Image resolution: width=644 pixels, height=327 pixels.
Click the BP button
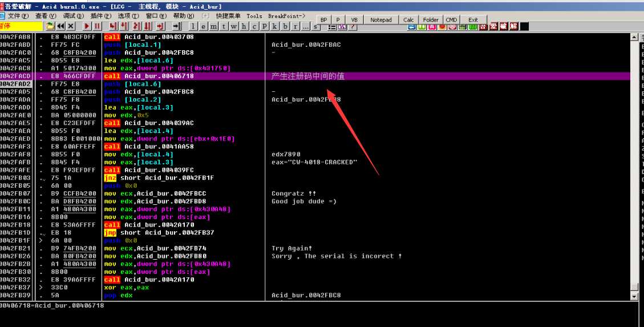pyautogui.click(x=323, y=20)
